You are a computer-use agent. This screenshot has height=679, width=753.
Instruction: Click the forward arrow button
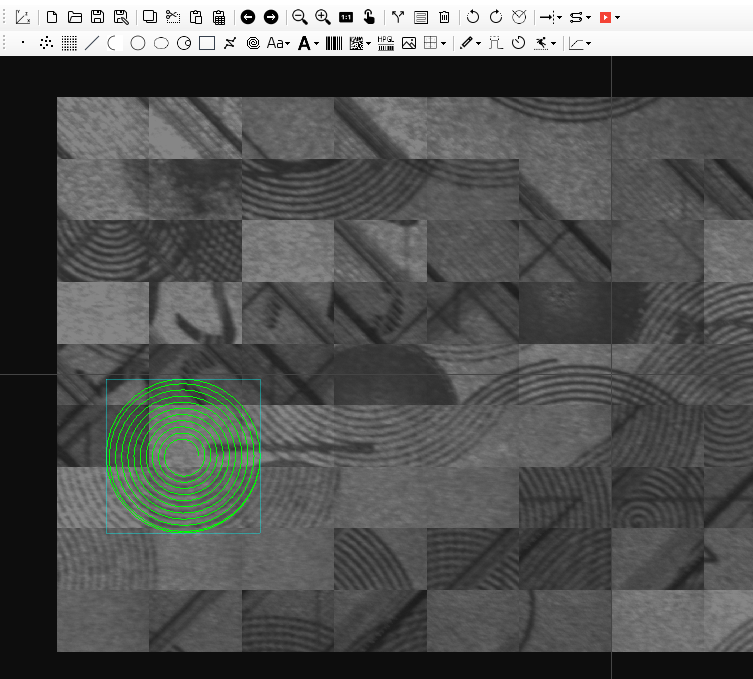pos(270,17)
